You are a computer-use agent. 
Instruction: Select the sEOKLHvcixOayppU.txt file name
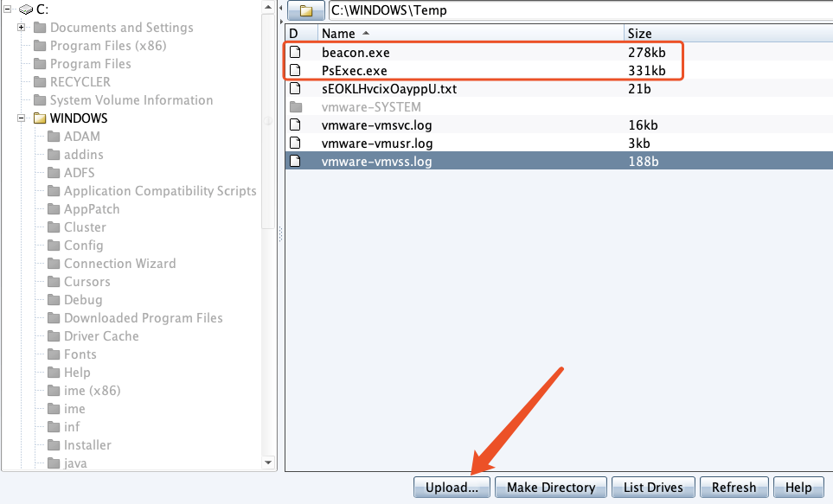(x=389, y=89)
